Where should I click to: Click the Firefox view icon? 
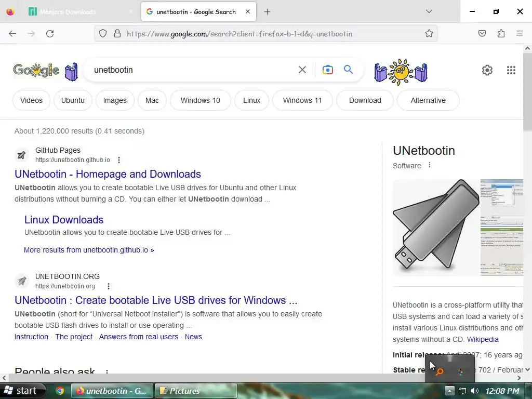[10, 12]
